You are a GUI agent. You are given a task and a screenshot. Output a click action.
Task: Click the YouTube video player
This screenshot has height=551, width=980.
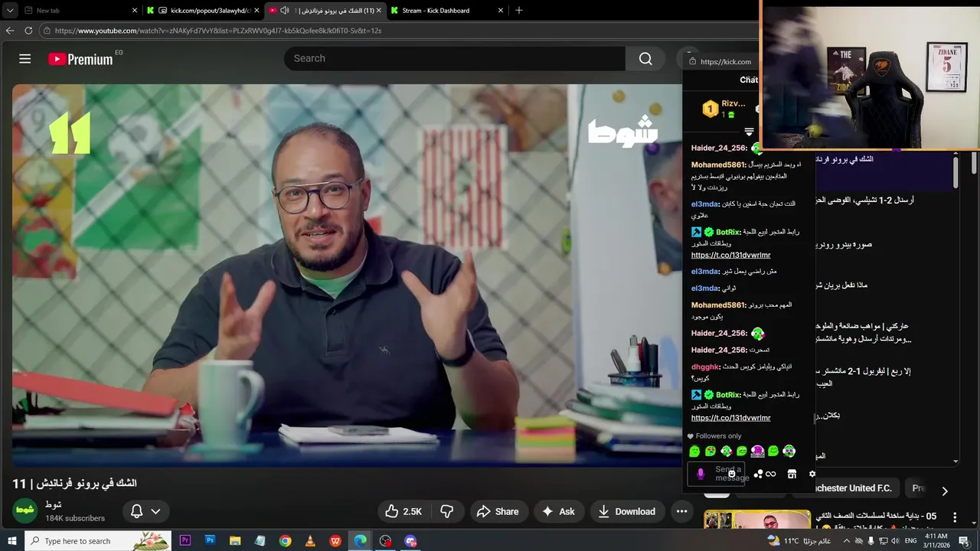[x=347, y=275]
